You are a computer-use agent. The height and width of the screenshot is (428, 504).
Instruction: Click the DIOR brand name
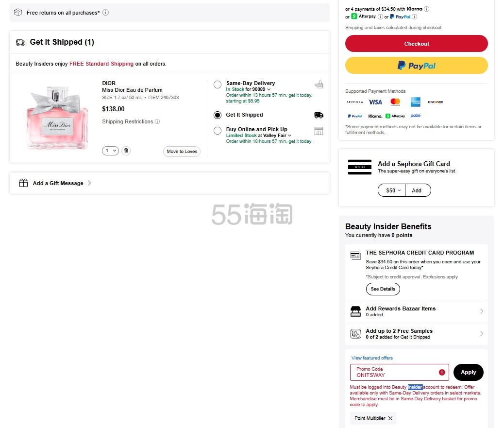pos(109,83)
